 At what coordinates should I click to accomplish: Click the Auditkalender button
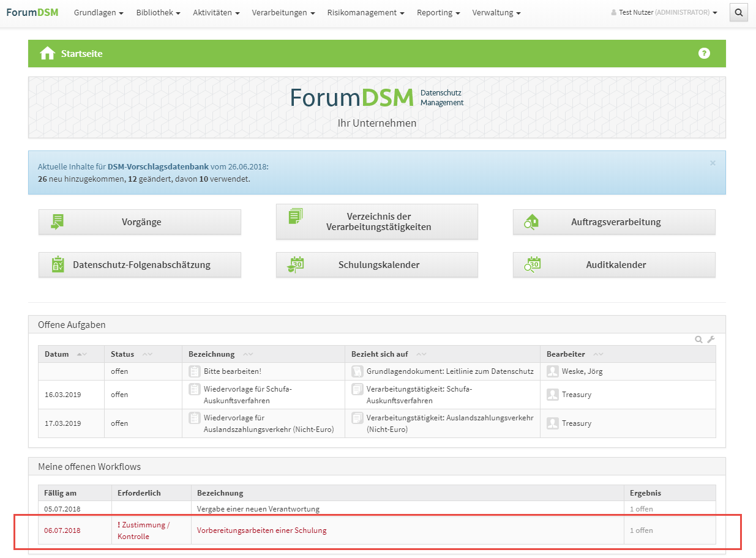click(x=614, y=265)
